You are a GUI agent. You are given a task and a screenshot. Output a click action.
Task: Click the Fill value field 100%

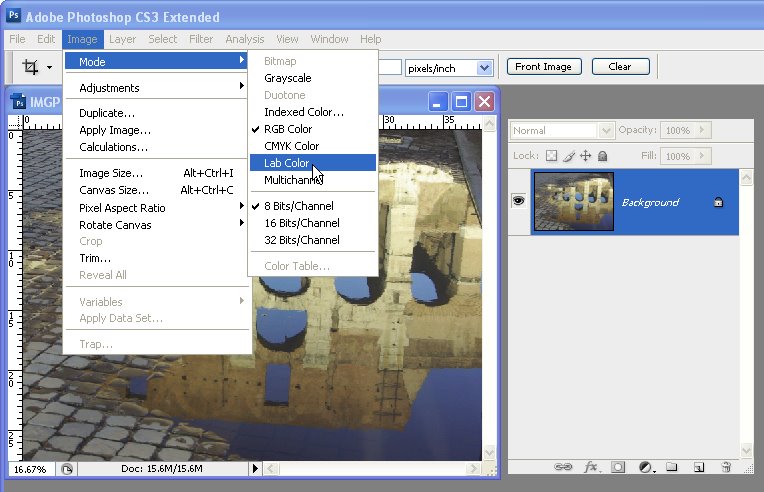pyautogui.click(x=678, y=156)
